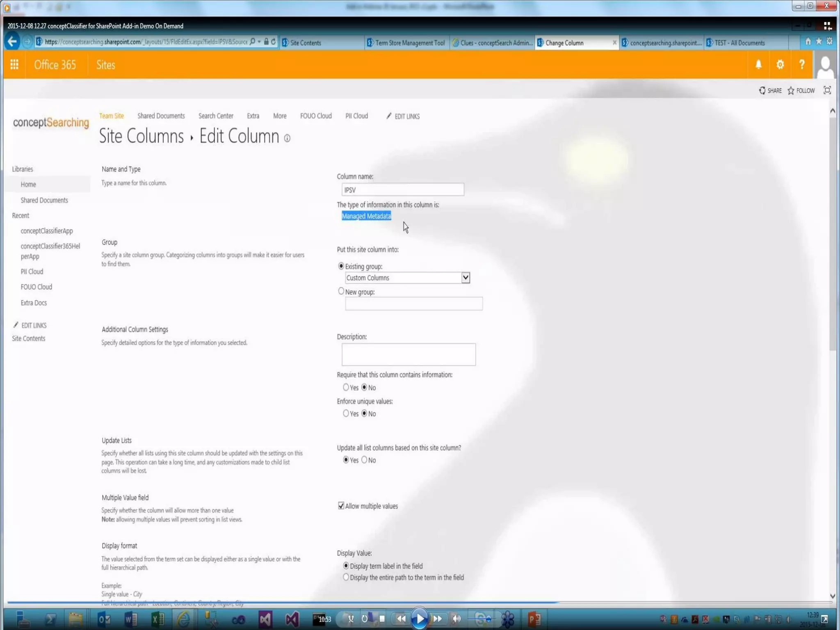Open the address bar search dropdown arrow
The width and height of the screenshot is (840, 630).
259,42
